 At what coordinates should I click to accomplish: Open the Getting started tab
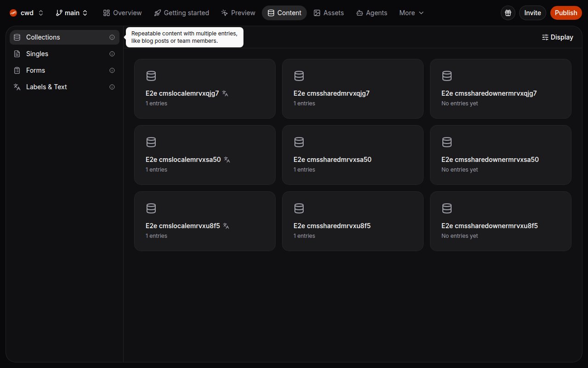point(181,13)
